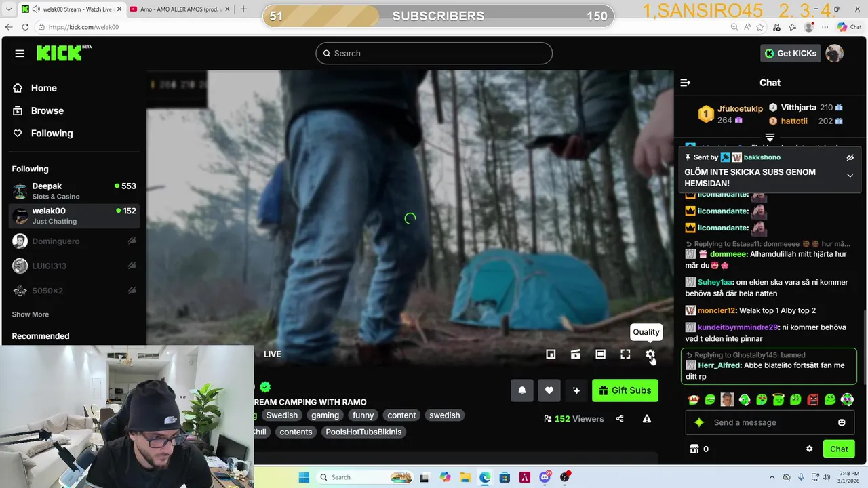Show hidden system tray icons
868x488 pixels.
click(773, 477)
